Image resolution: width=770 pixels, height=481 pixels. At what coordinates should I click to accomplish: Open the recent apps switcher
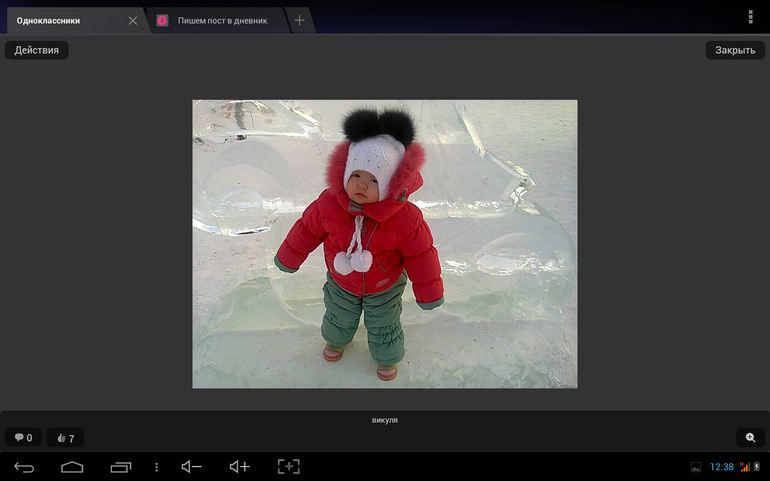[x=121, y=467]
